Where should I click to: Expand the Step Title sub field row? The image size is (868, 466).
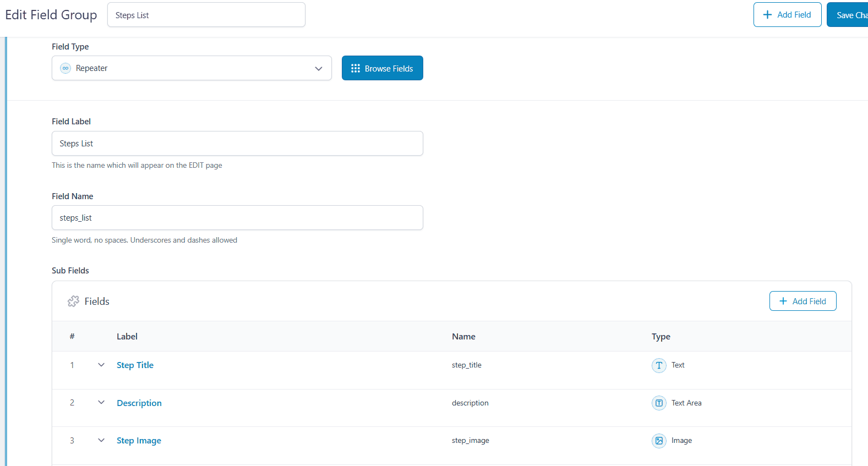click(101, 365)
